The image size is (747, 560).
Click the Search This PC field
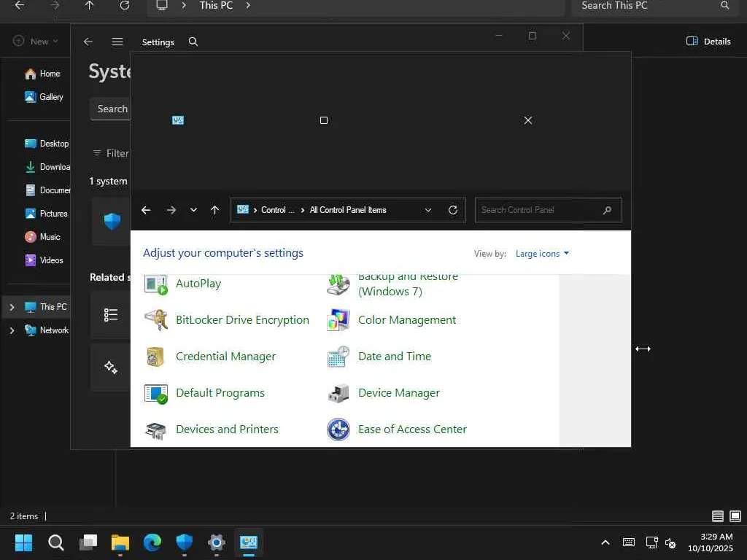(x=653, y=7)
